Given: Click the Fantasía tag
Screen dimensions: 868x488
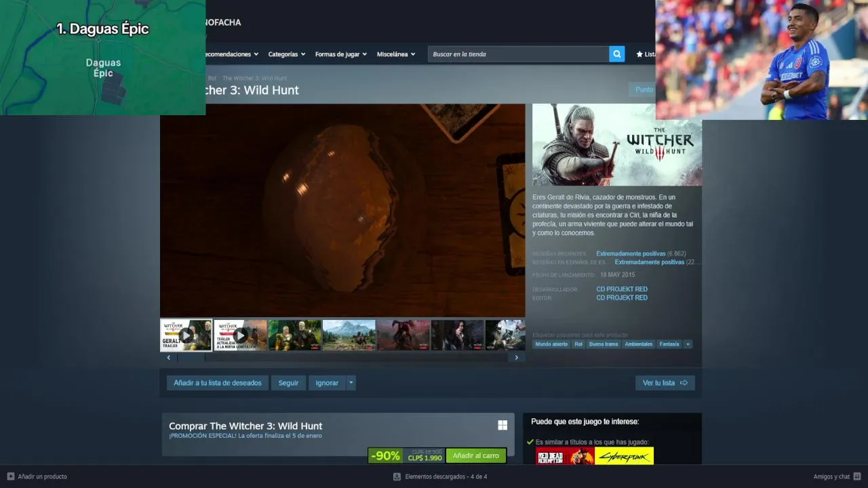Looking at the screenshot, I should [669, 344].
